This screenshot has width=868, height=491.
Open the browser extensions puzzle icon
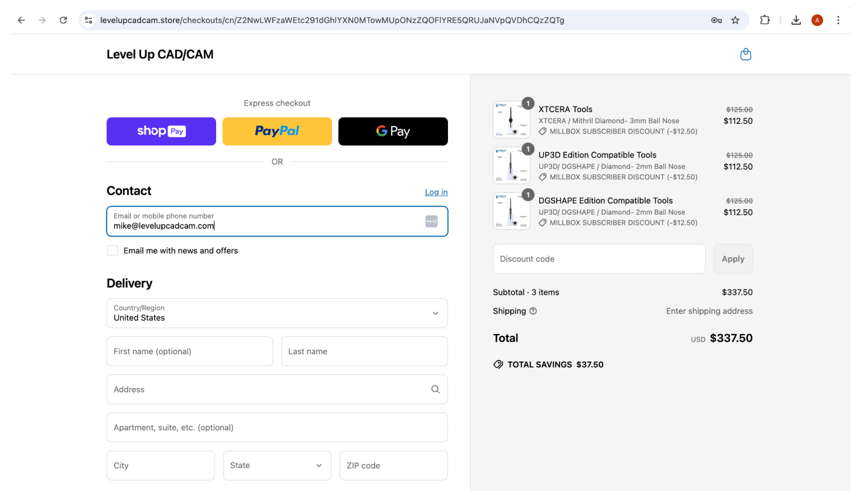[765, 20]
